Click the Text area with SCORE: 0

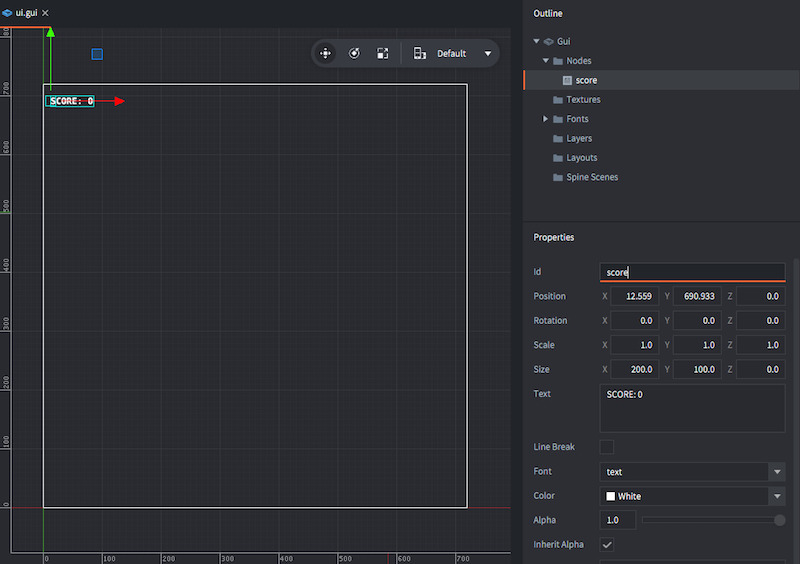click(692, 408)
